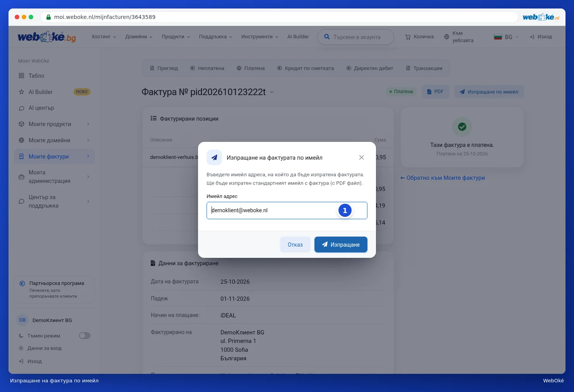Click the DB user avatar
Screen dimensions: 574x392
pyautogui.click(x=22, y=320)
